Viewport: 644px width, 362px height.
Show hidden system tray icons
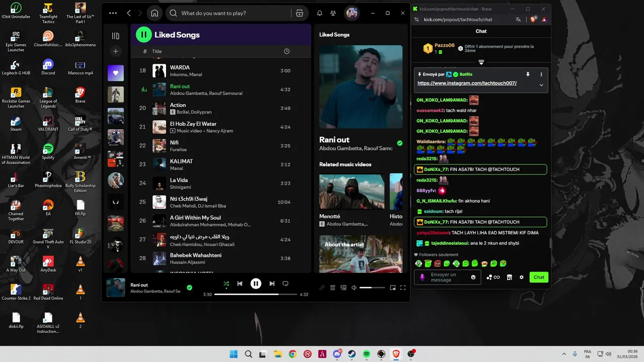tap(563, 354)
